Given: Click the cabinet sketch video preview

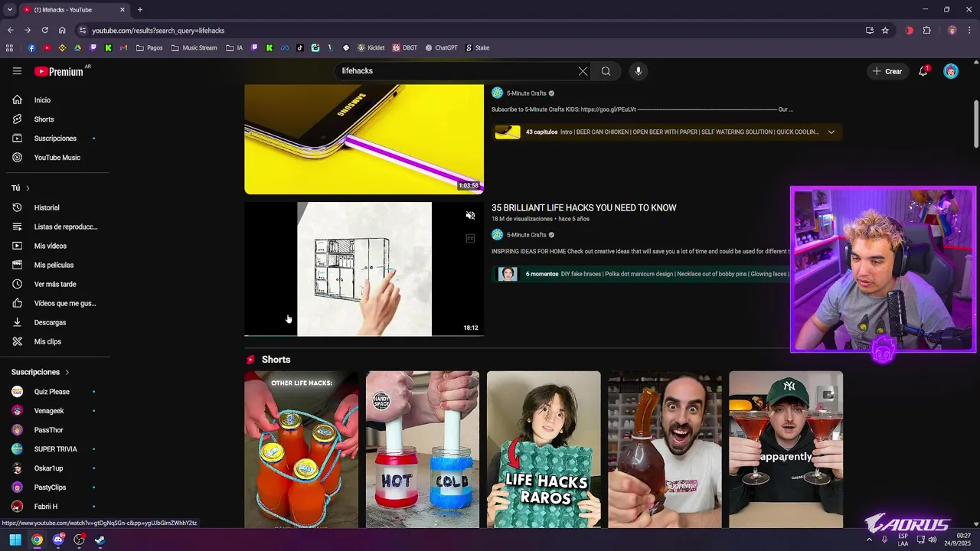Looking at the screenshot, I should point(364,269).
